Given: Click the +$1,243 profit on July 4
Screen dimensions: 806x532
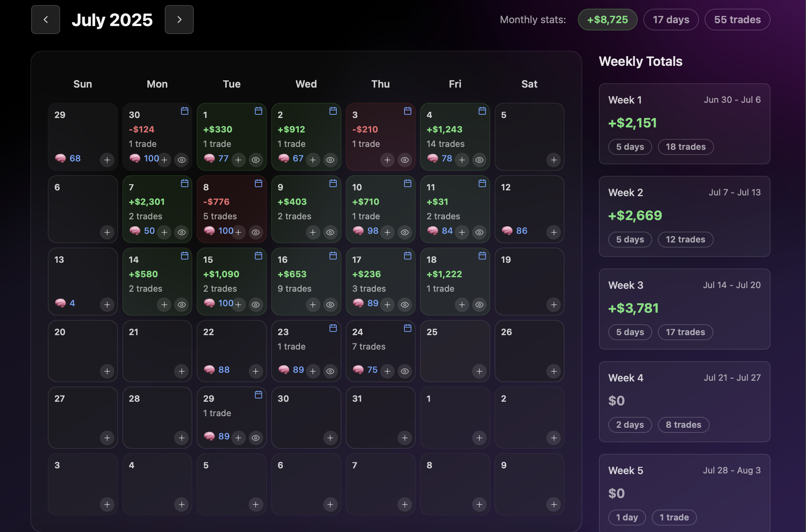Looking at the screenshot, I should pos(445,129).
